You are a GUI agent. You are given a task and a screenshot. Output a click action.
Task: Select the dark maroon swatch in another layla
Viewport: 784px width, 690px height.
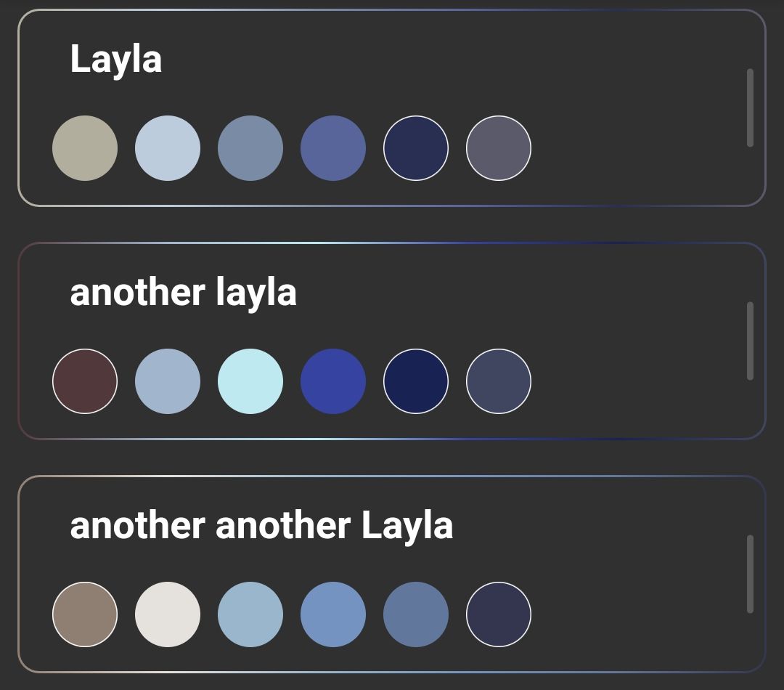85,381
